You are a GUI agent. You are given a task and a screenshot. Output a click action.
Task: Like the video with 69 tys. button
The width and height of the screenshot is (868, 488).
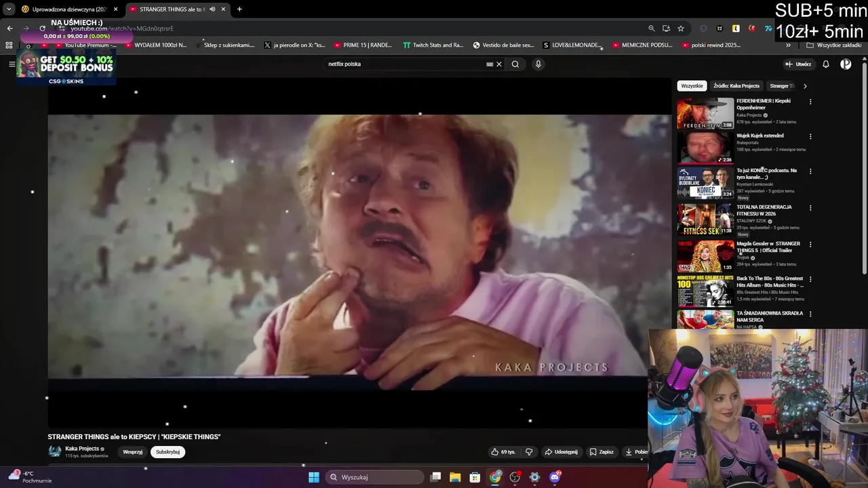[x=503, y=452]
